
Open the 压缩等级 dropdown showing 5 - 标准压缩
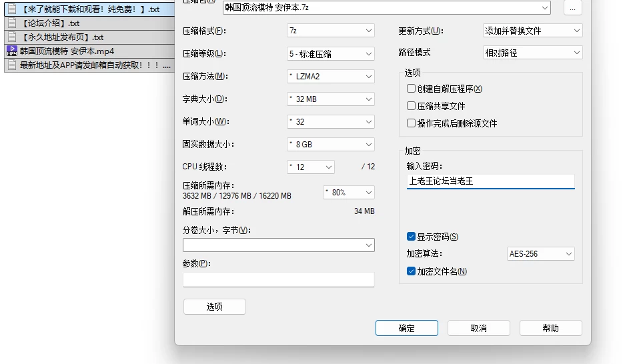tap(330, 54)
